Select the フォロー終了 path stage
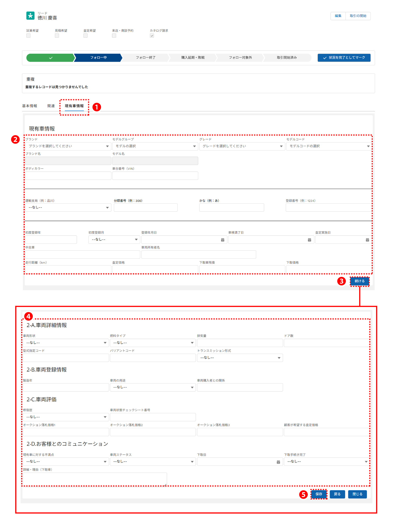Viewport: 420px width, 520px height. (x=145, y=58)
